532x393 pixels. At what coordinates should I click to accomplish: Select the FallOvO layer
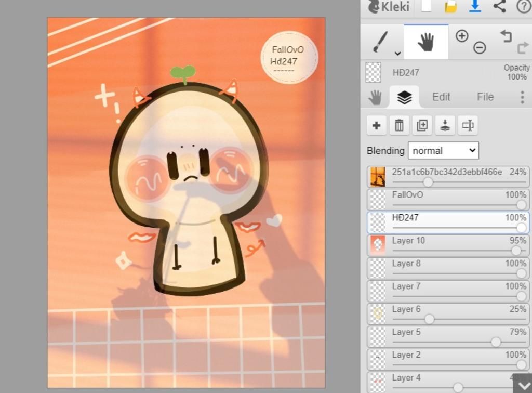click(x=448, y=200)
